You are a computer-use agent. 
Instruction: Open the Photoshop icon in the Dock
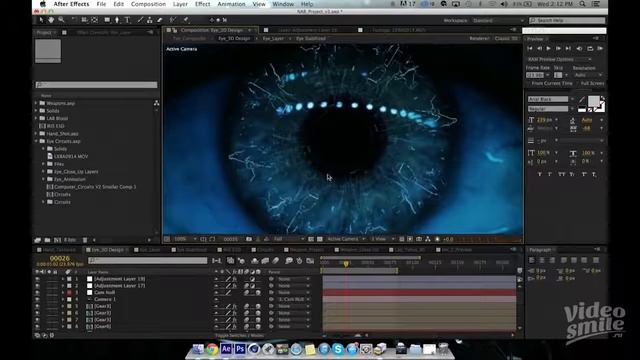pyautogui.click(x=240, y=349)
